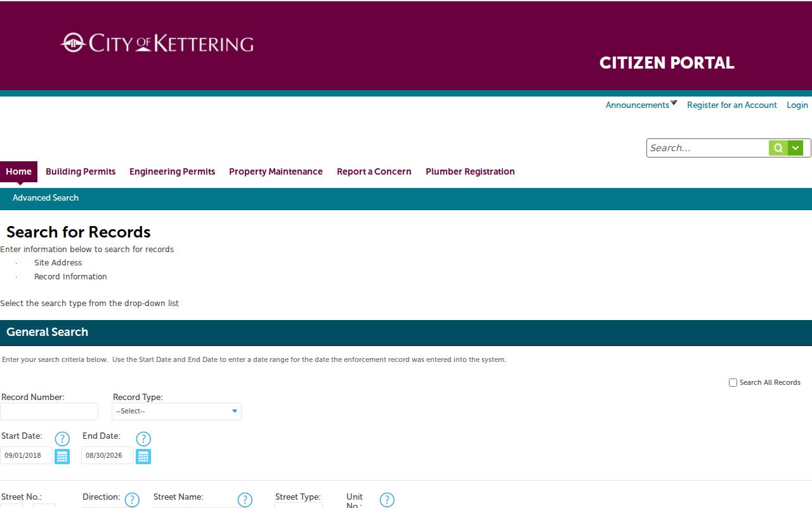
Task: Click the Record Information text
Action: coord(70,277)
